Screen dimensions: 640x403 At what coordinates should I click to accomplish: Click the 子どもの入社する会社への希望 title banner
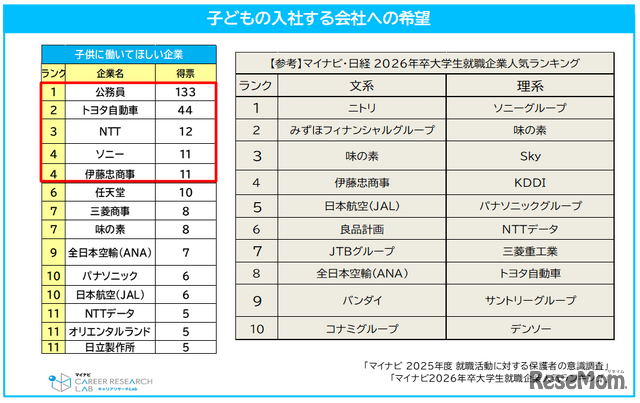tap(319, 18)
